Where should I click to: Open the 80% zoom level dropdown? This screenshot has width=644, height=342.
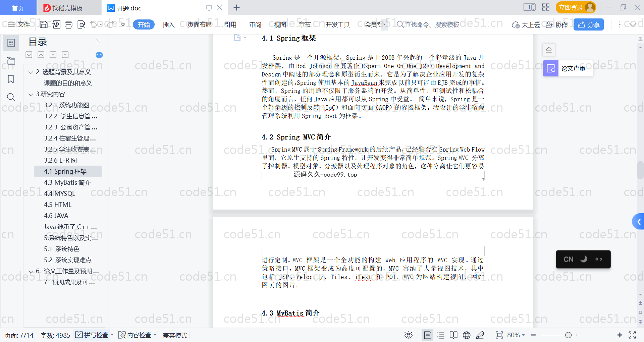[516, 335]
